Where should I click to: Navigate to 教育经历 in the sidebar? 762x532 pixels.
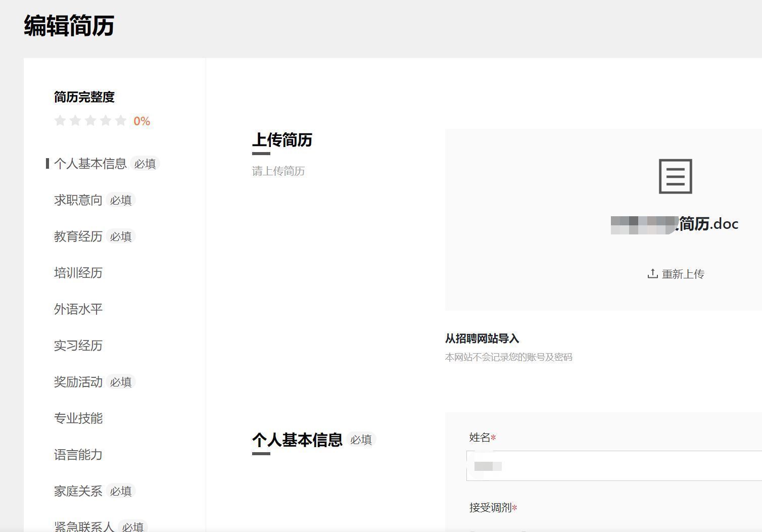pos(78,236)
